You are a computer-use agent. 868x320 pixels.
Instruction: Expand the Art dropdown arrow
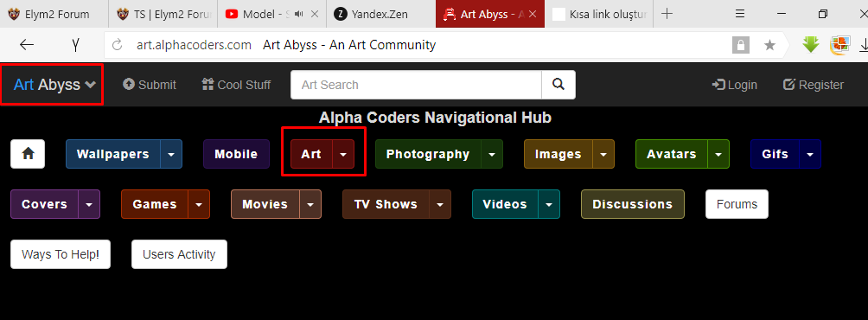343,154
